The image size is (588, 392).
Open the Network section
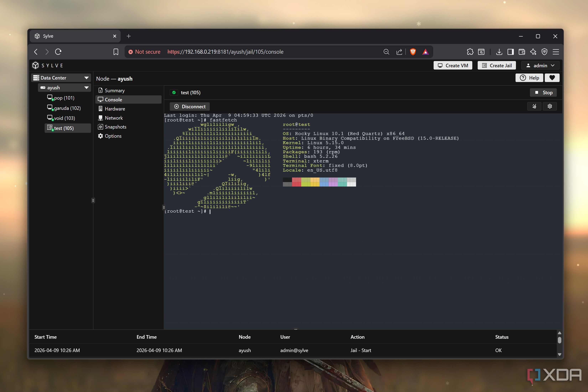tap(128, 118)
